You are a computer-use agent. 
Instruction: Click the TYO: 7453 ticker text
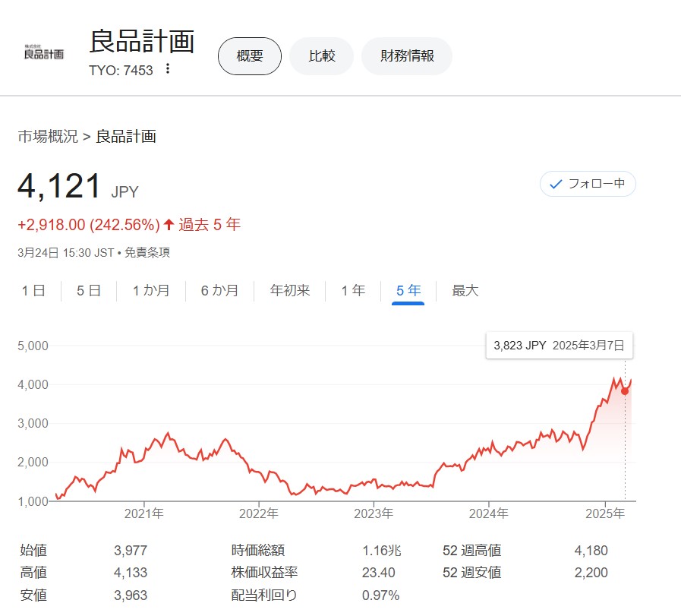[121, 71]
